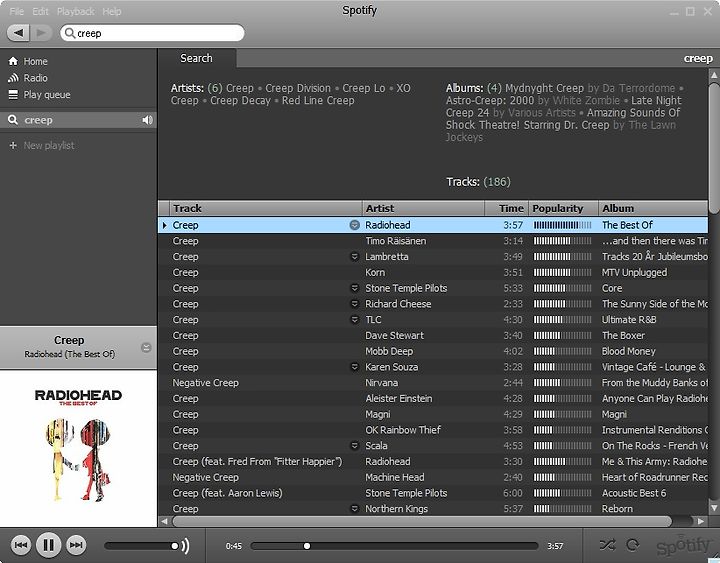The width and height of the screenshot is (720, 563).
Task: Select Creep feat. Fred From Fitter Happier
Action: pos(433,462)
